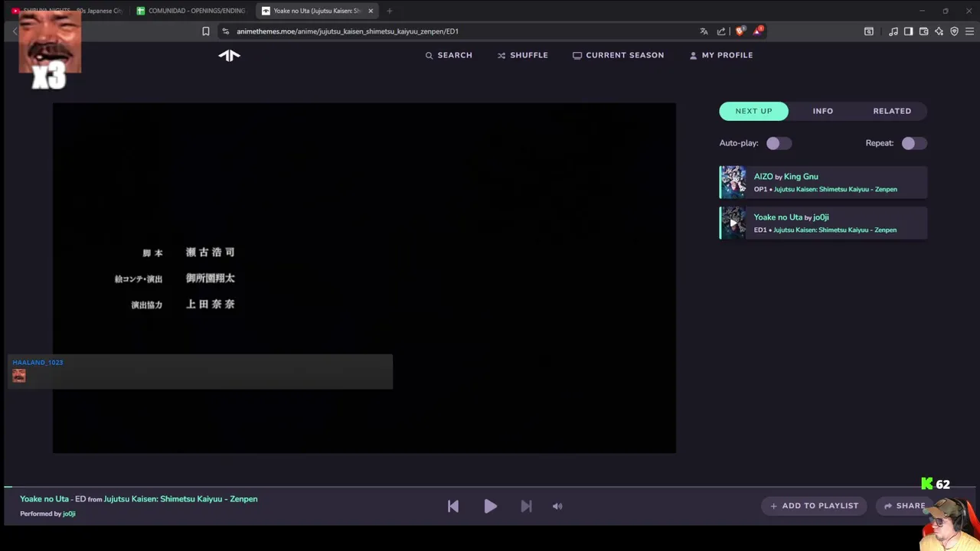Open the browser hamburger menu
Image resolution: width=980 pixels, height=551 pixels.
pos(969,31)
